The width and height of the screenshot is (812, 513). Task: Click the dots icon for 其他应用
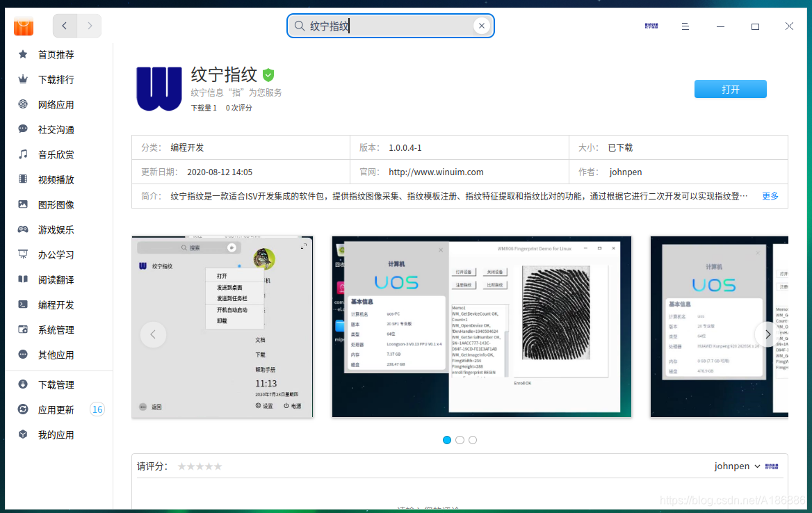coord(23,355)
